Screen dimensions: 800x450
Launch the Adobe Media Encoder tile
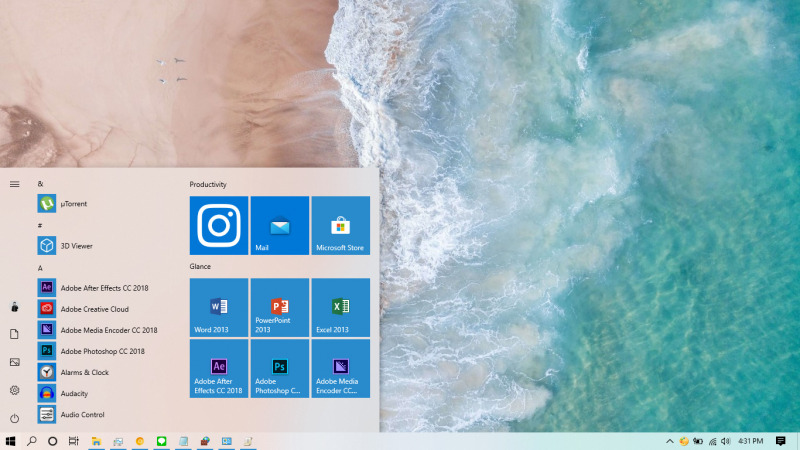(x=340, y=369)
